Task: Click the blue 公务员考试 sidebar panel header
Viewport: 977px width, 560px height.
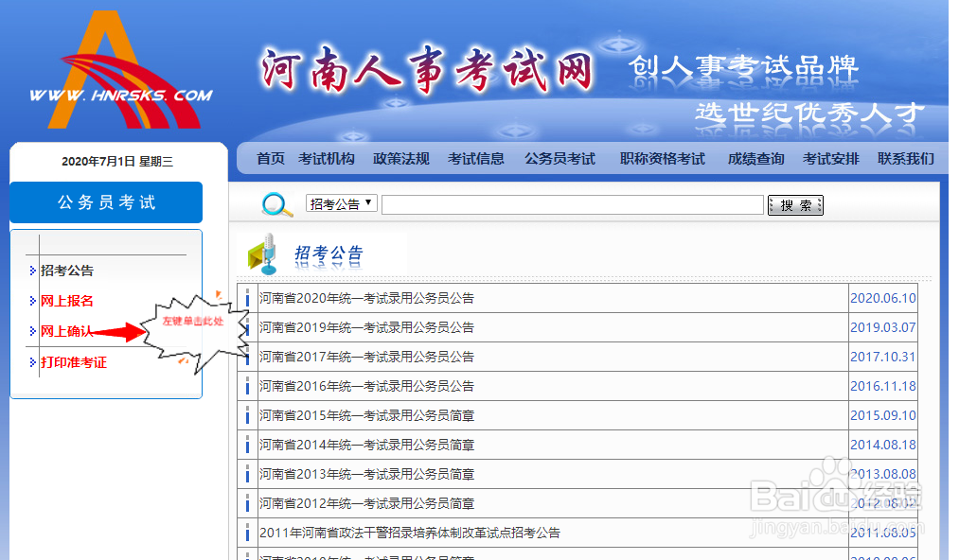Action: pyautogui.click(x=105, y=201)
